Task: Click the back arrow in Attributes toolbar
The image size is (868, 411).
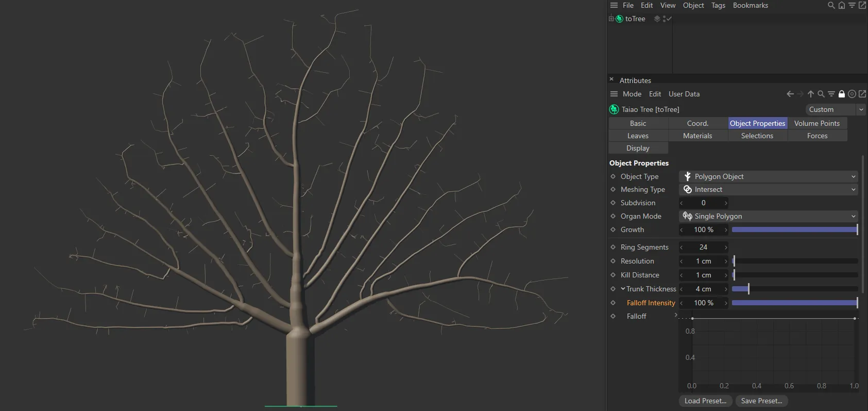Action: click(790, 94)
